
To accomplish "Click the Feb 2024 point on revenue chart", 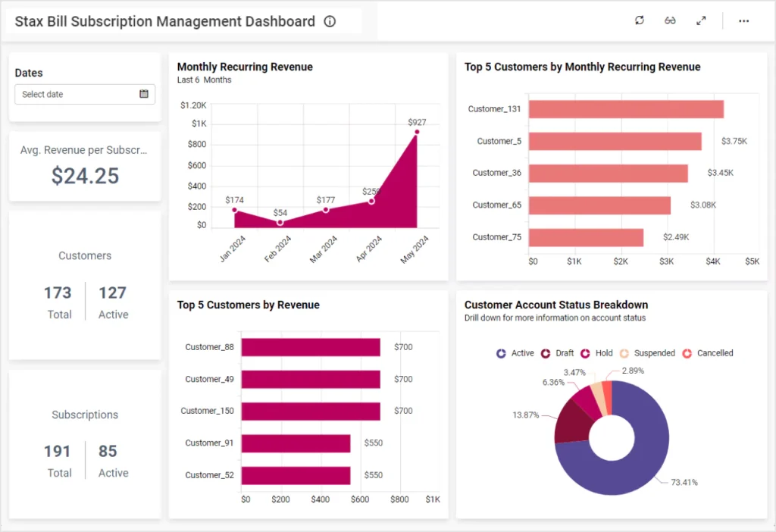I will pos(280,222).
